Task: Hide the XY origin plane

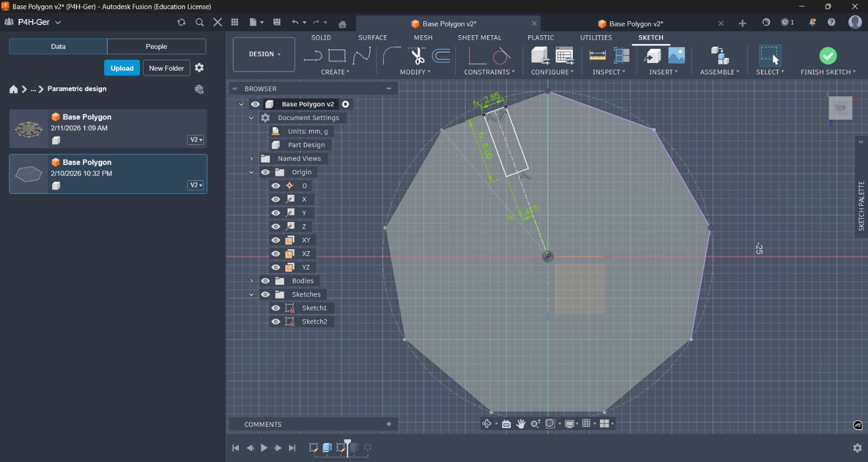Action: pyautogui.click(x=276, y=241)
